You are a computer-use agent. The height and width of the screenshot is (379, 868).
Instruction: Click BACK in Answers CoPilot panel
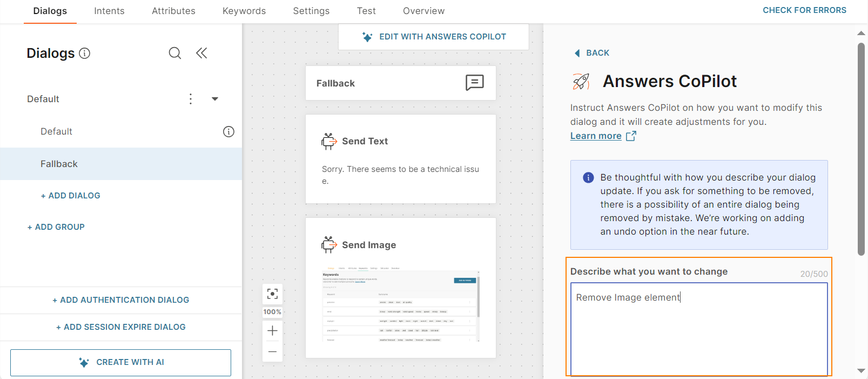point(597,53)
